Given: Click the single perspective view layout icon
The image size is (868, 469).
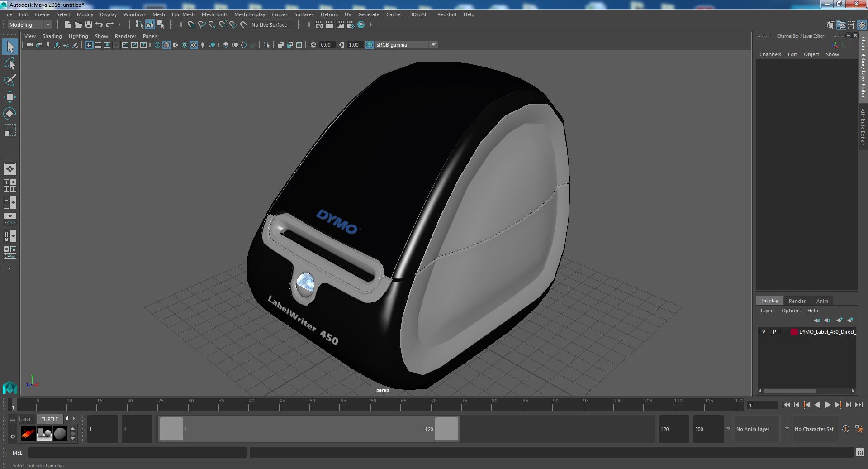Looking at the screenshot, I should 10,169.
